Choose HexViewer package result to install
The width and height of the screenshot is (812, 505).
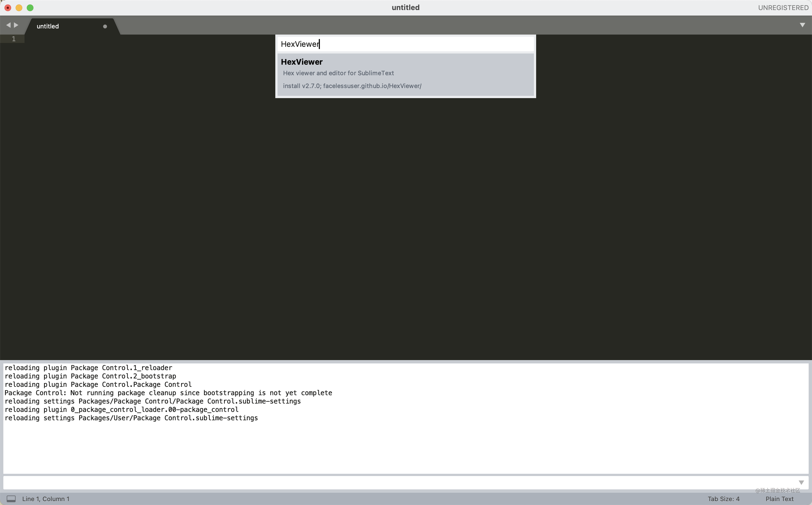[x=405, y=74]
